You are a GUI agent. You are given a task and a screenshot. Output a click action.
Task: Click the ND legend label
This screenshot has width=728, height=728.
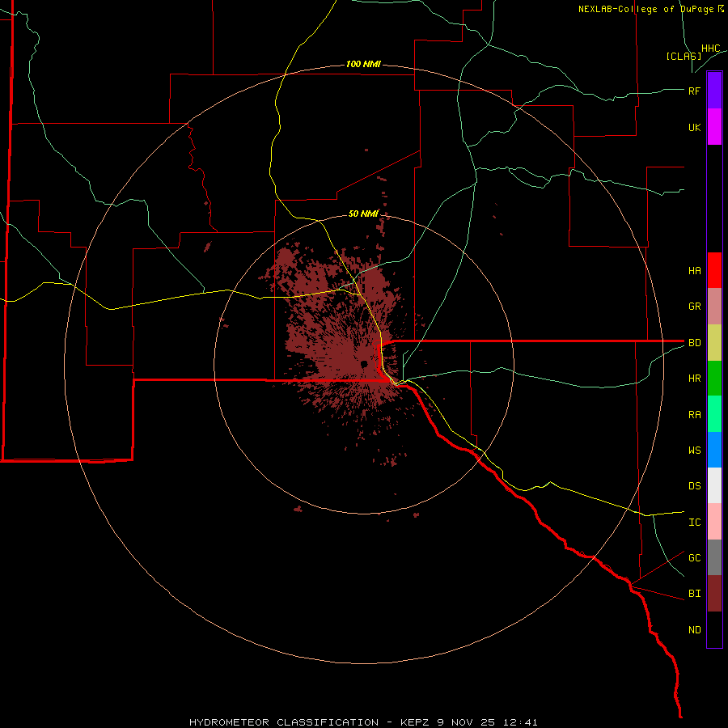point(694,630)
